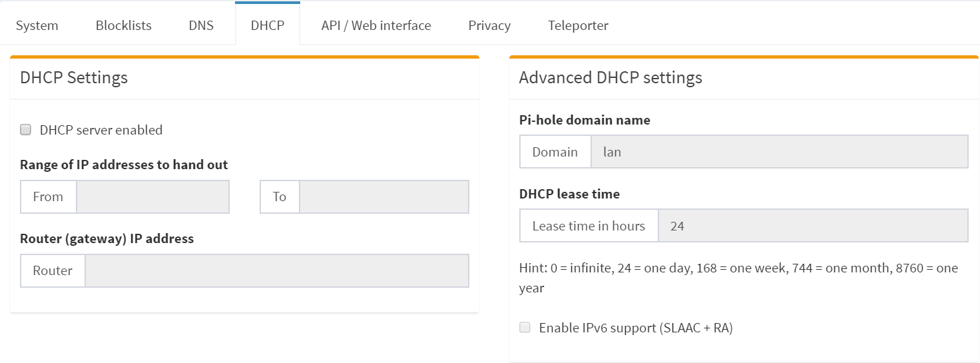The width and height of the screenshot is (980, 363).
Task: Focus the Router gateway IP field
Action: tap(277, 270)
